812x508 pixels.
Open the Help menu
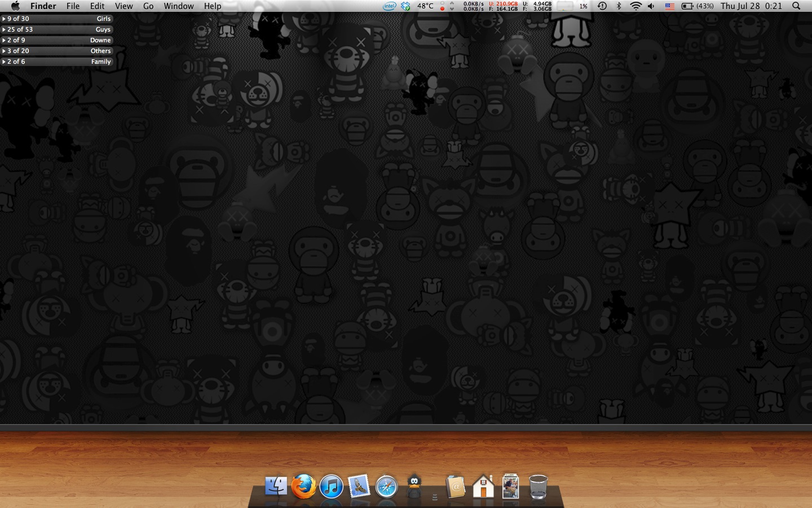point(213,6)
